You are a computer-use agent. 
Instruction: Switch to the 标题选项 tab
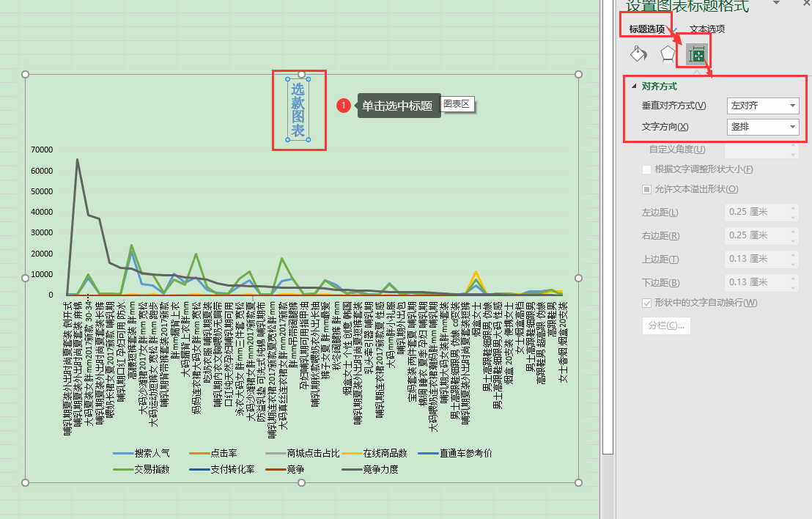pos(646,29)
